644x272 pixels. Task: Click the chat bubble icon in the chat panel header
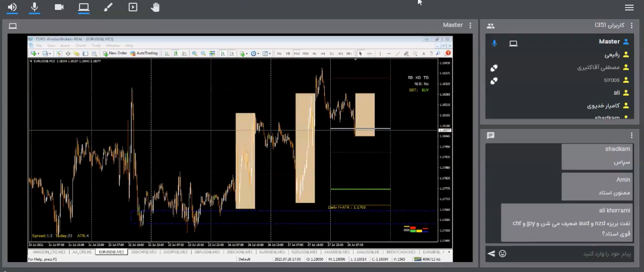tap(490, 136)
